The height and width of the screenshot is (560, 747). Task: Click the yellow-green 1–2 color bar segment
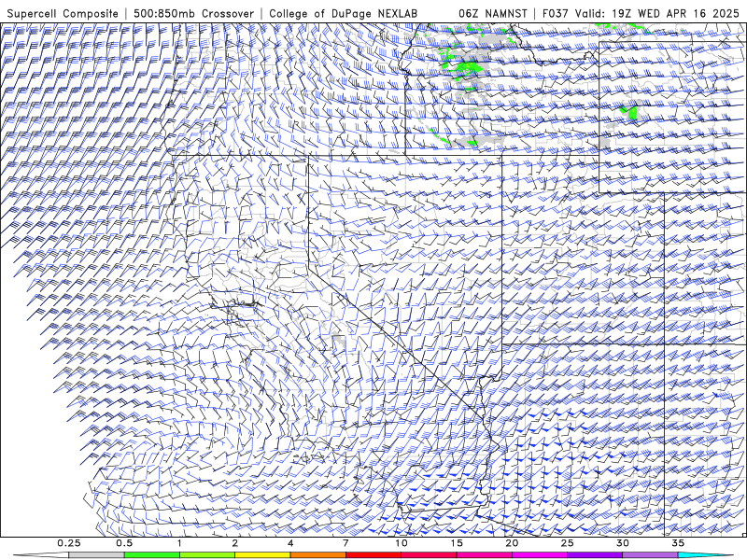coord(206,555)
